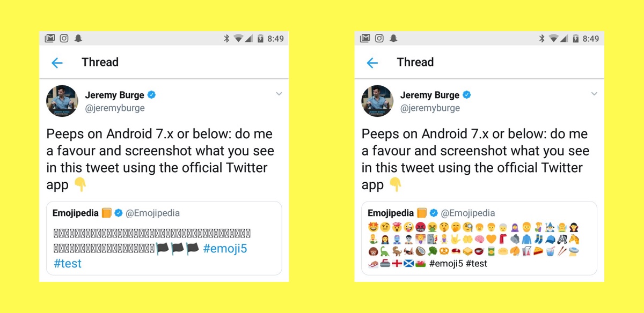Open the down-chevron menu on Jeremy Burge's tweet
Image resolution: width=644 pixels, height=313 pixels.
click(x=279, y=94)
